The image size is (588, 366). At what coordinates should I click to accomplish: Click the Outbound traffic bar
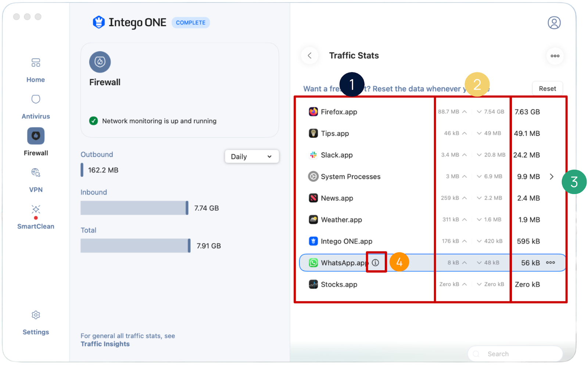coord(82,170)
